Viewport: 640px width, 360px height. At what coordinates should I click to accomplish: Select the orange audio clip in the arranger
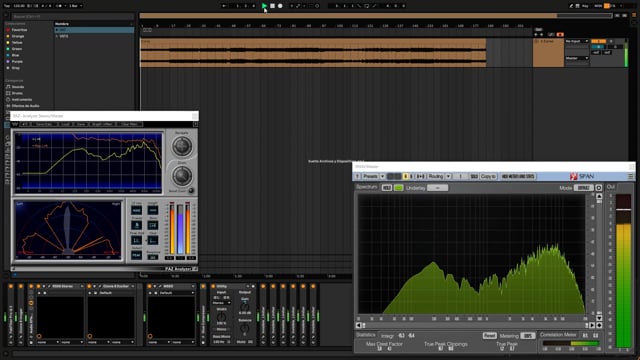(x=313, y=53)
